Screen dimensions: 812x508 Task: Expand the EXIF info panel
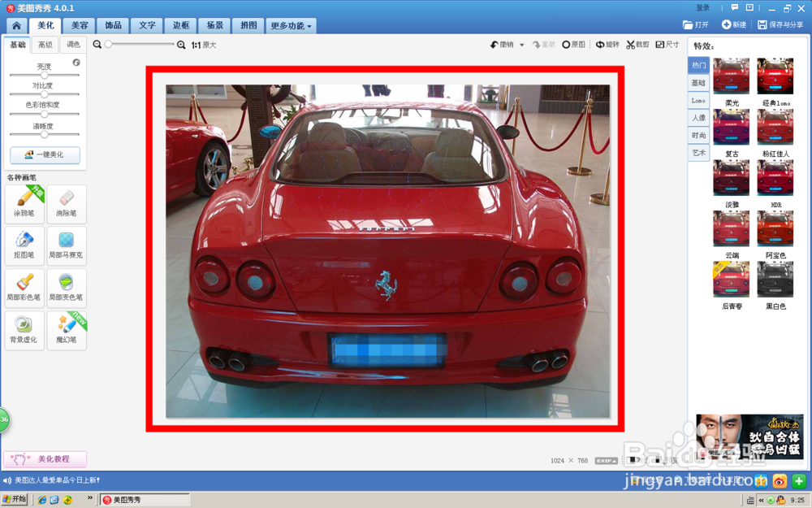point(606,460)
